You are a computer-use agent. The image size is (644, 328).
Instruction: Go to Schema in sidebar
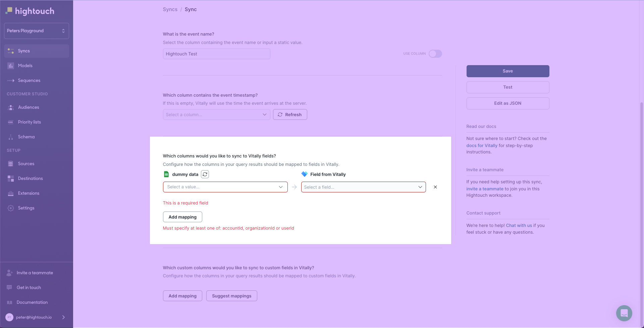point(37,137)
